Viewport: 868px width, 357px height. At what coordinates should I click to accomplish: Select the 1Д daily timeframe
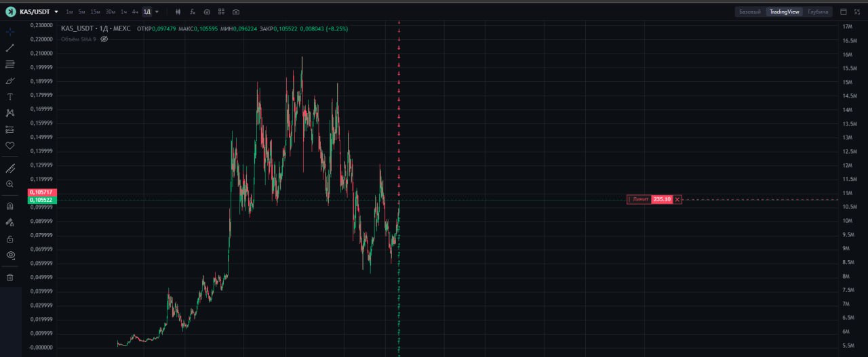pyautogui.click(x=146, y=12)
